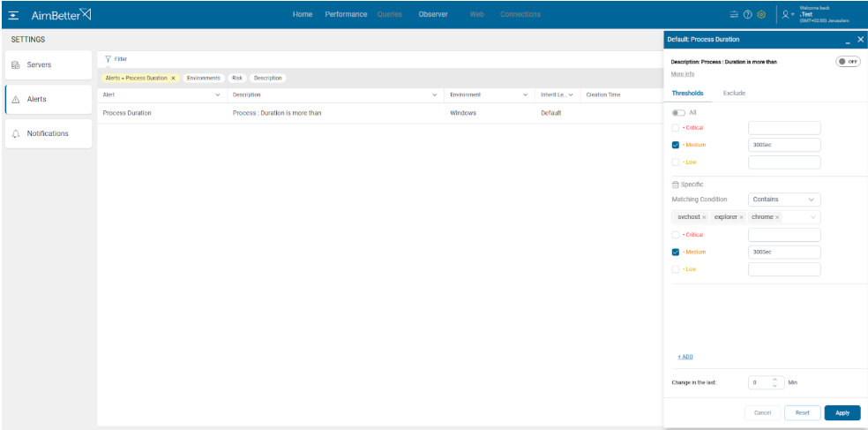
Task: Open the help question mark icon
Action: (x=747, y=15)
